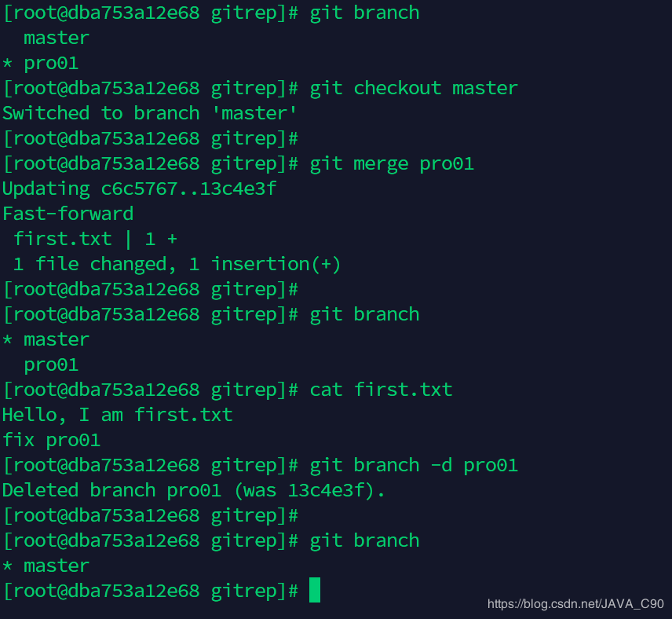The height and width of the screenshot is (619, 672).
Task: Click the last '* master' branch line
Action: pyautogui.click(x=46, y=566)
